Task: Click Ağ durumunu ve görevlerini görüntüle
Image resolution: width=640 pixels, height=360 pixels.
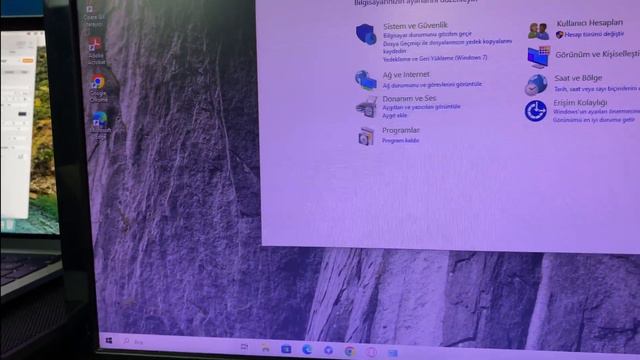Action: click(x=432, y=85)
